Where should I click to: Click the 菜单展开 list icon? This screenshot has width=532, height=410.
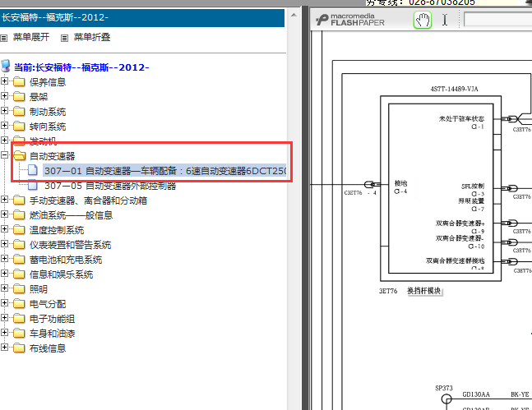[x=4, y=38]
